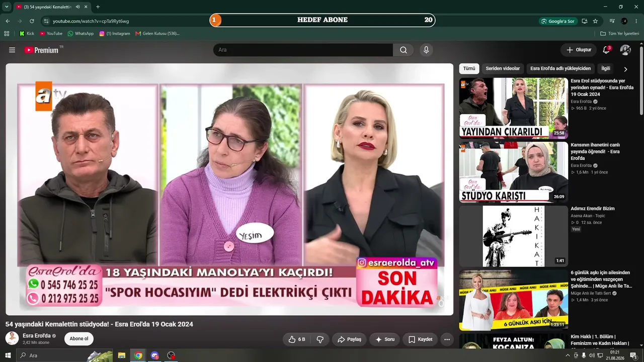The height and width of the screenshot is (362, 644).
Task: Open the Kick bookmark
Action: (x=27, y=34)
